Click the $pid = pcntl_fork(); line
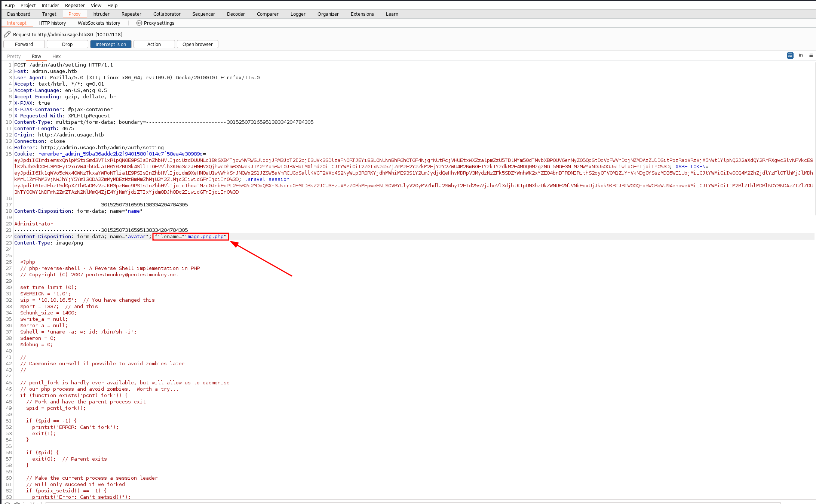Screen dimensions: 816x504 (x=56, y=408)
